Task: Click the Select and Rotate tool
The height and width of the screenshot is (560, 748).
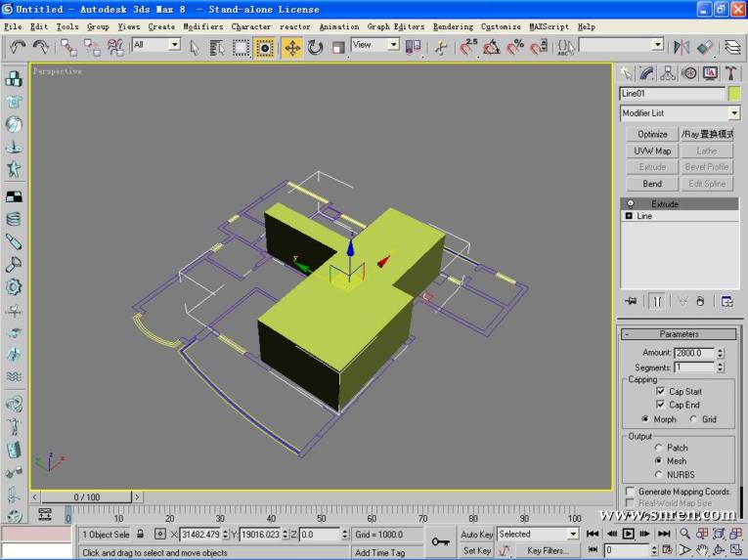Action: (x=315, y=47)
